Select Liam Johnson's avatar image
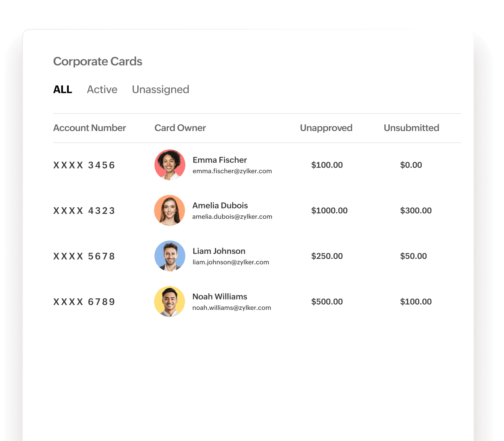504x441 pixels. tap(169, 256)
